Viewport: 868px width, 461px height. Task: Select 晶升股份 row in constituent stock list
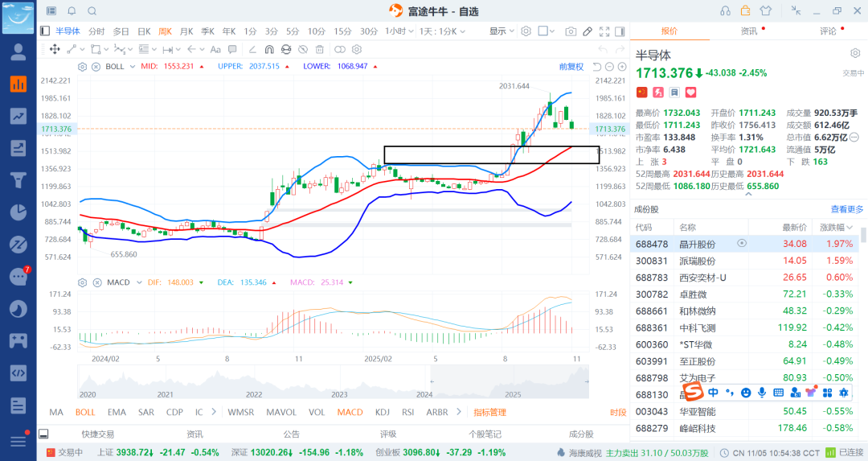697,244
